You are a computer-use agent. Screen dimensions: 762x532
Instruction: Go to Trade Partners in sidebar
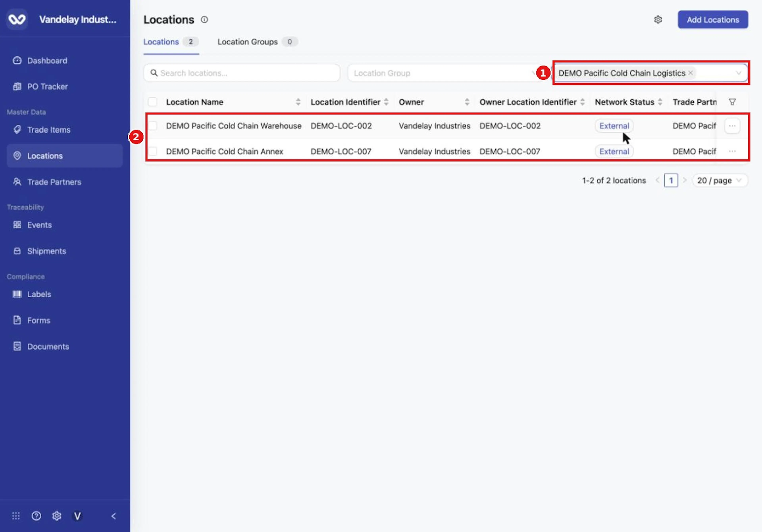coord(65,182)
